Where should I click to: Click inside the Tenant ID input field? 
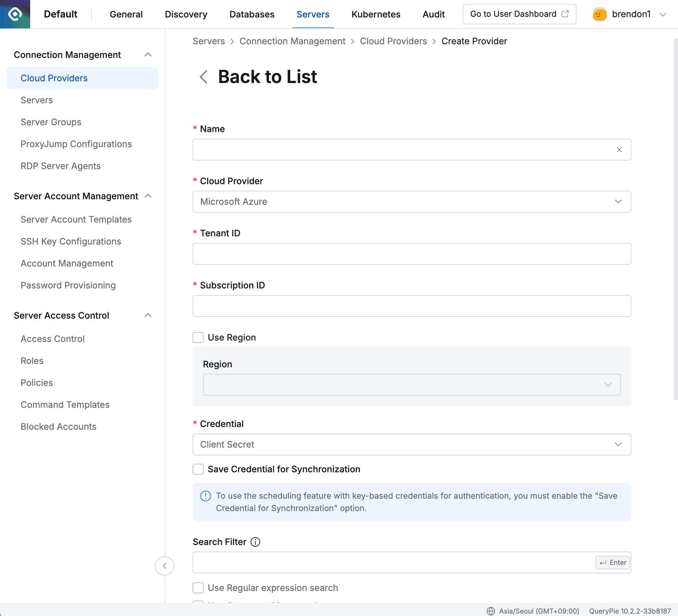[x=411, y=254]
